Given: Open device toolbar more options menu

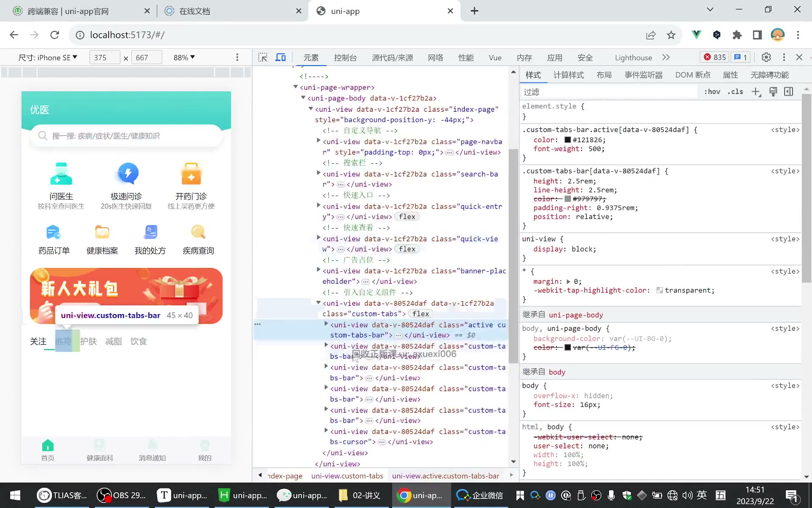Looking at the screenshot, I should tap(237, 57).
